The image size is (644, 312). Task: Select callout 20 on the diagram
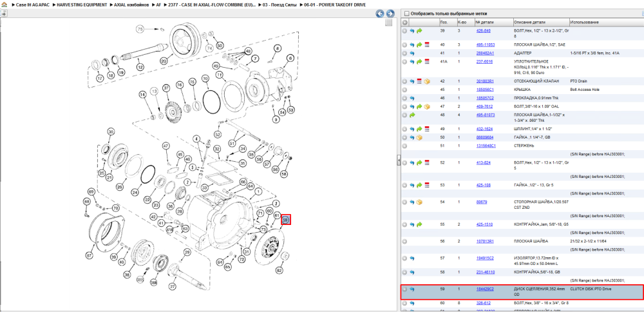(164, 61)
